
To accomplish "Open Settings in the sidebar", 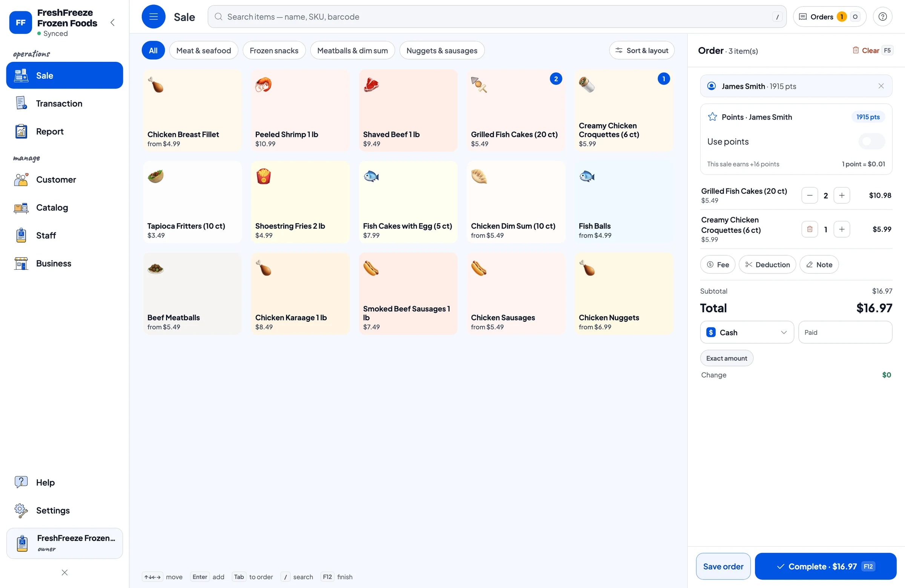I will click(x=64, y=510).
